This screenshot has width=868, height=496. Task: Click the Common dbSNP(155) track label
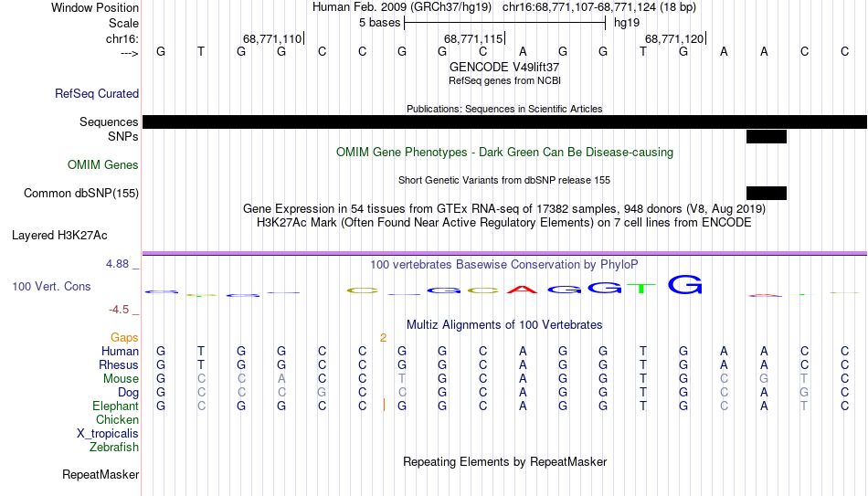(x=81, y=194)
